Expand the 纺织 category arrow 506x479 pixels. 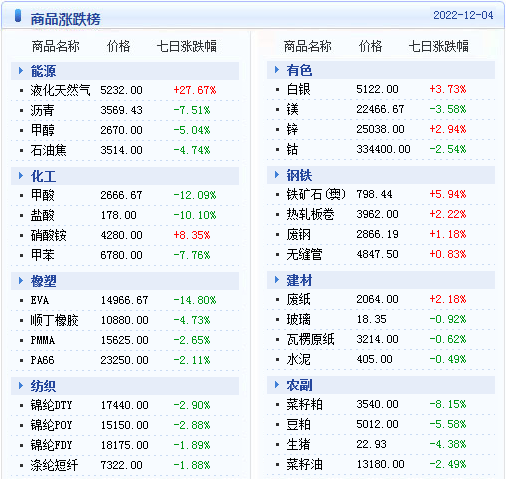click(21, 386)
